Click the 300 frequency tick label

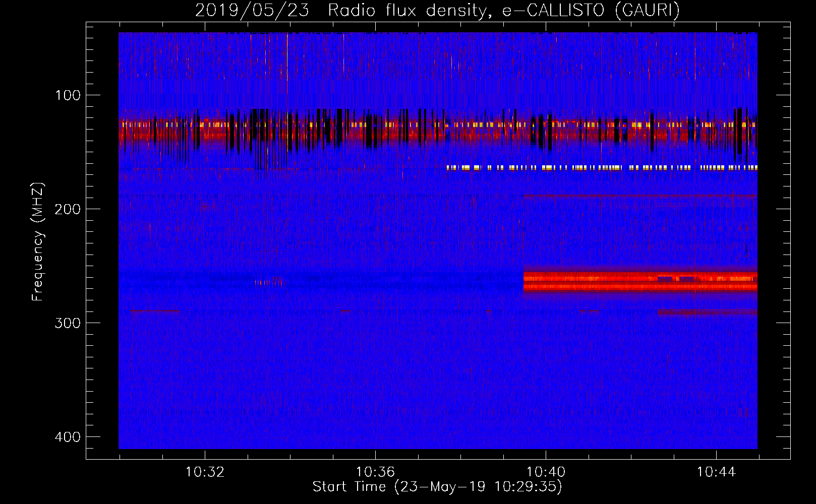click(x=68, y=323)
